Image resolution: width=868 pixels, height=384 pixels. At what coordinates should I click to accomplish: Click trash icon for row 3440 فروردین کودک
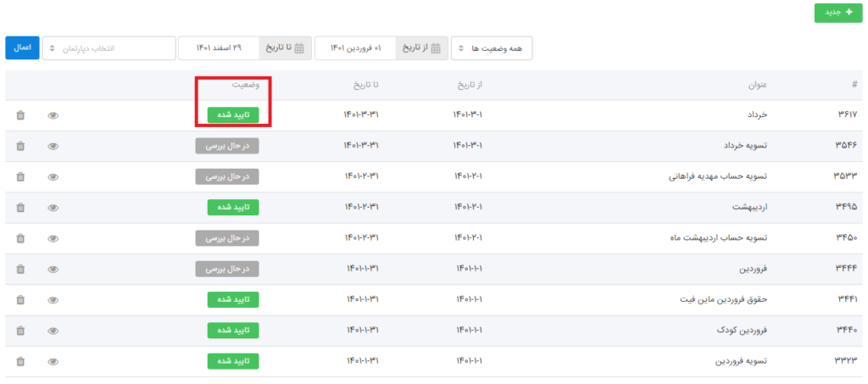point(20,331)
